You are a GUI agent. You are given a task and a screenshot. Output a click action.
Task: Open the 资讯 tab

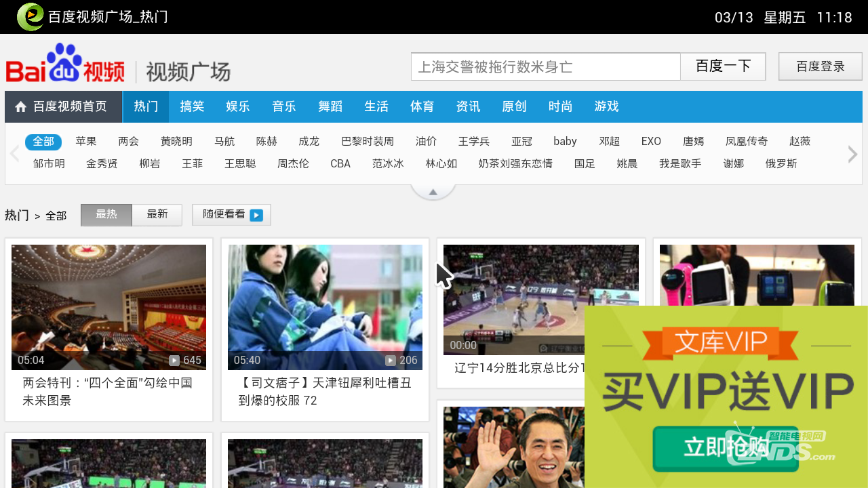(x=469, y=106)
